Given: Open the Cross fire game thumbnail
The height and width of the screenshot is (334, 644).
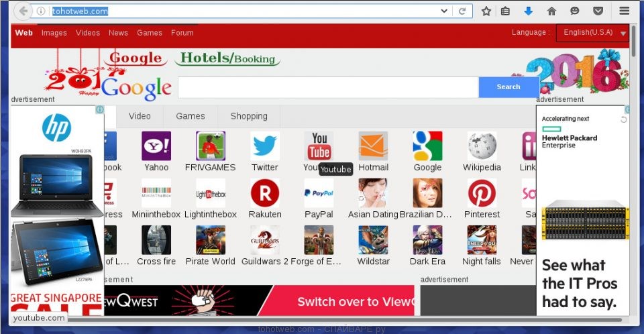Looking at the screenshot, I should pos(156,240).
